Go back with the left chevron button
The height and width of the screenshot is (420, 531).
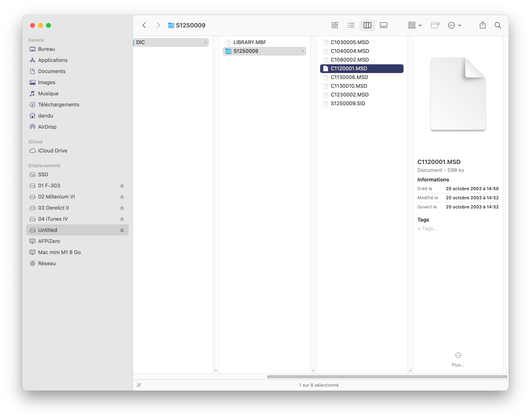coord(144,25)
